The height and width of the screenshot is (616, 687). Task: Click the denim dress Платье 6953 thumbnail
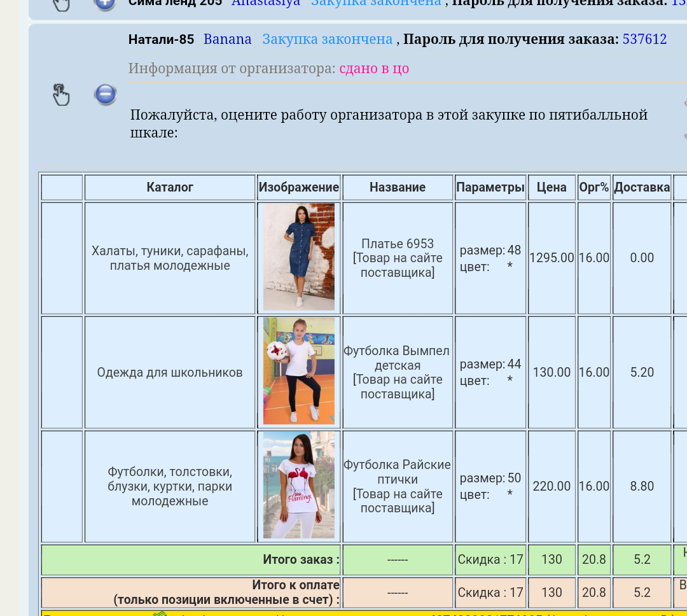(298, 256)
